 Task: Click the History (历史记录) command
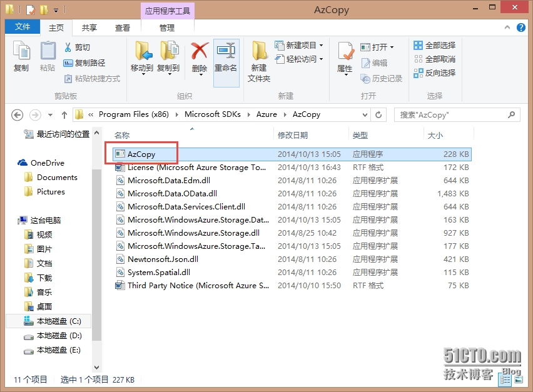tap(382, 79)
